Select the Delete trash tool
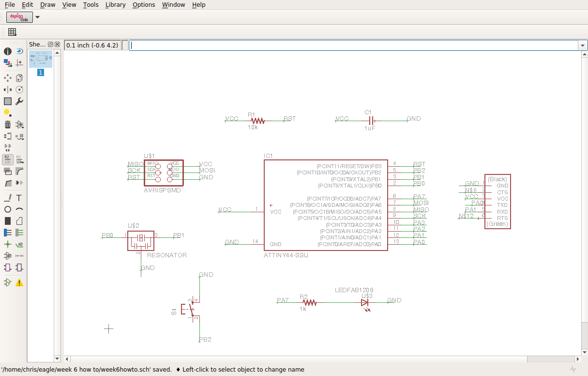Viewport: 588px width, 376px height. click(8, 125)
